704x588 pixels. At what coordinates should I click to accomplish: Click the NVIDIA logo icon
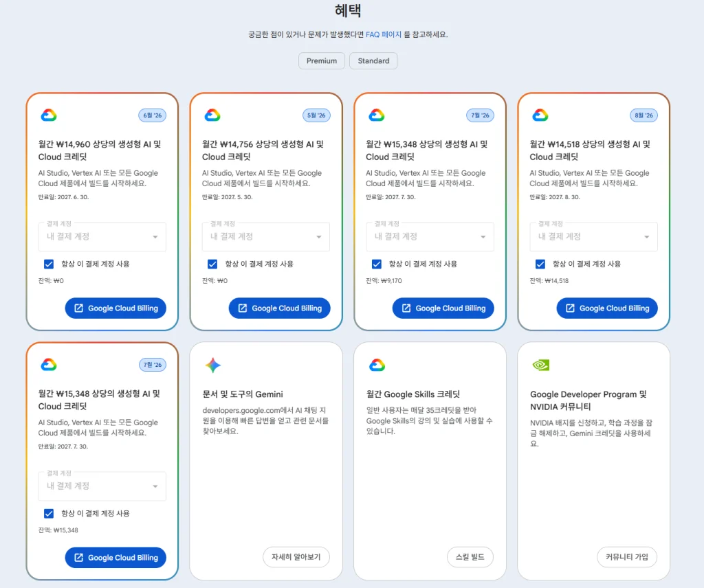pyautogui.click(x=540, y=365)
